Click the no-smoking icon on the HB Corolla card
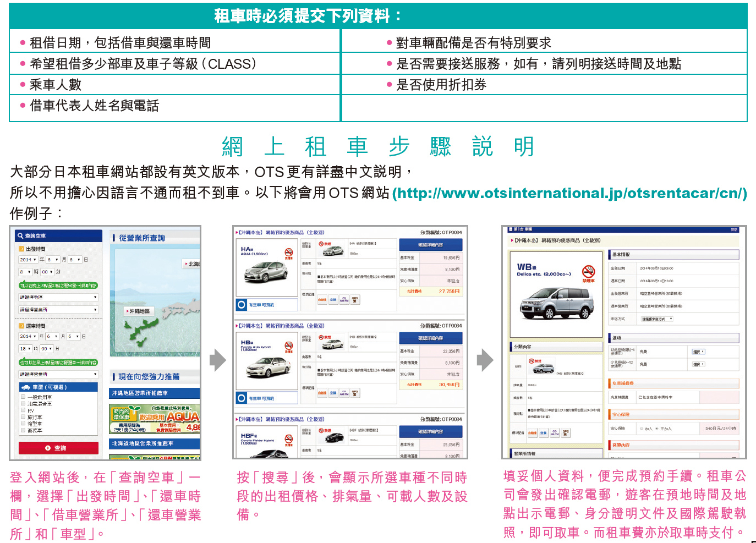The height and width of the screenshot is (543, 756). click(288, 346)
